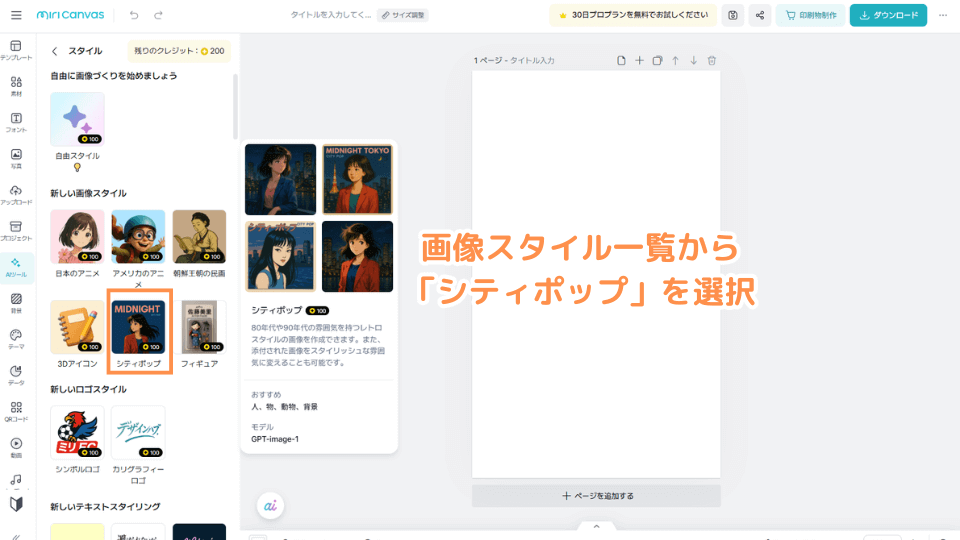This screenshot has width=960, height=540.
Task: Click the 30日プロプラン free trial banner
Action: 633,15
